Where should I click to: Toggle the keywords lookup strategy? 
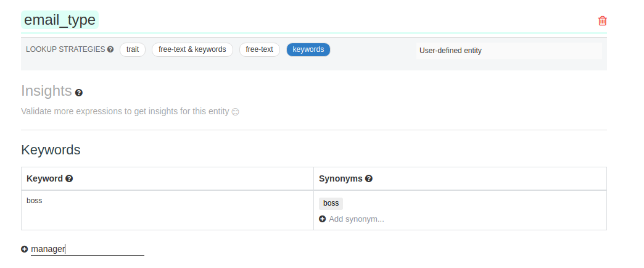click(x=308, y=49)
